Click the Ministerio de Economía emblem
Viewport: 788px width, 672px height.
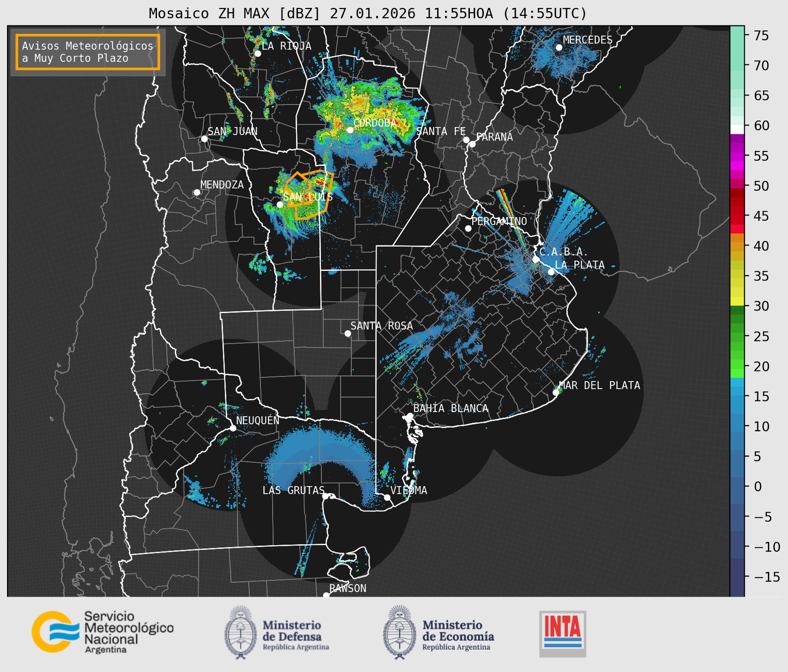pos(399,632)
